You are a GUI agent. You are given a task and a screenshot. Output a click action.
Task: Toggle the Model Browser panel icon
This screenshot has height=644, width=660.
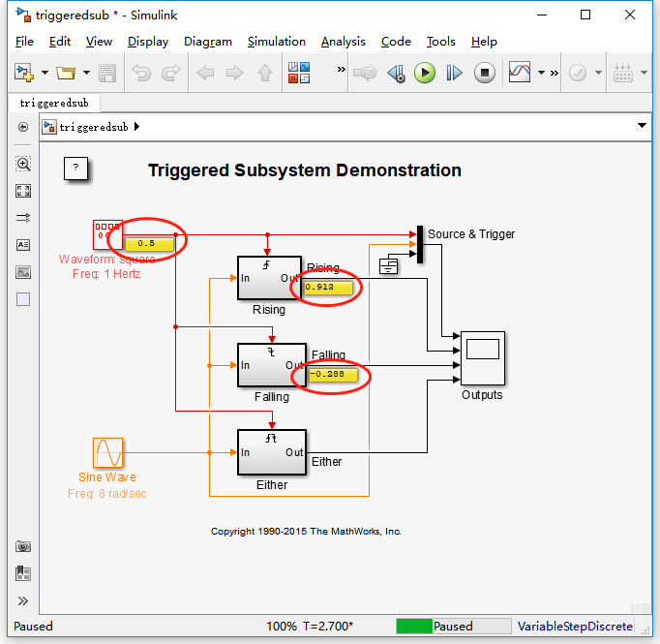tap(23, 573)
